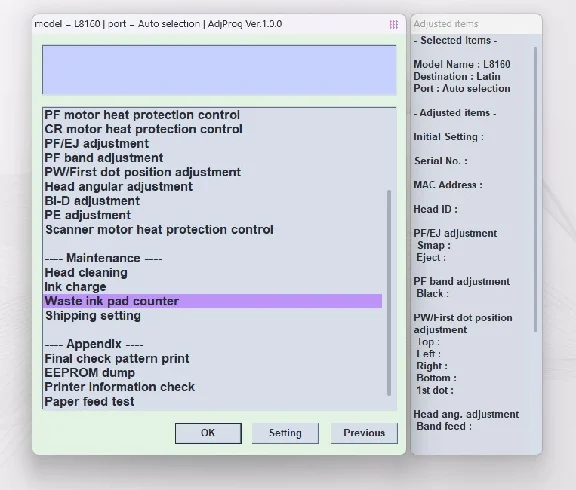Select Ink charge under Maintenance
Viewport: 576px width, 490px height.
tap(75, 287)
